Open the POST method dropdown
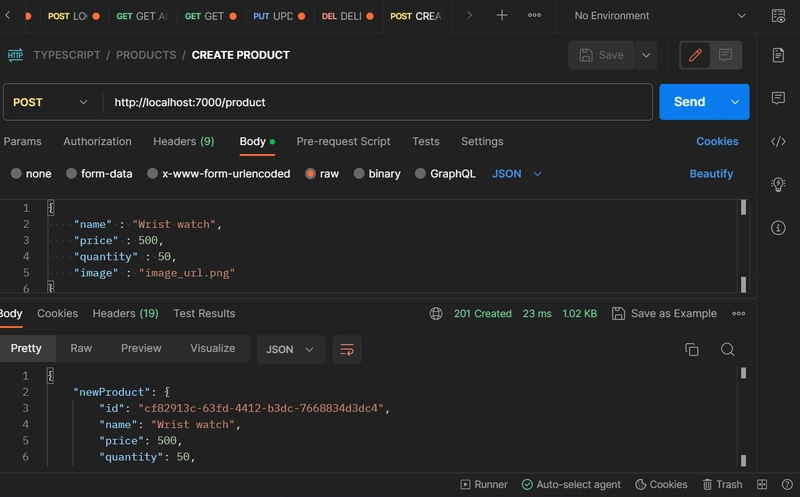Screen dimensions: 800x497 51,102
